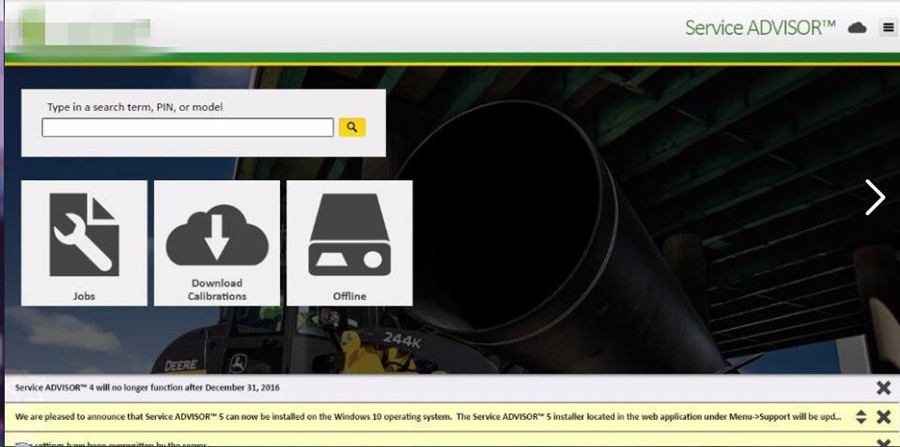Image resolution: width=900 pixels, height=447 pixels.
Task: Click the cloud connection status icon
Action: 857,28
